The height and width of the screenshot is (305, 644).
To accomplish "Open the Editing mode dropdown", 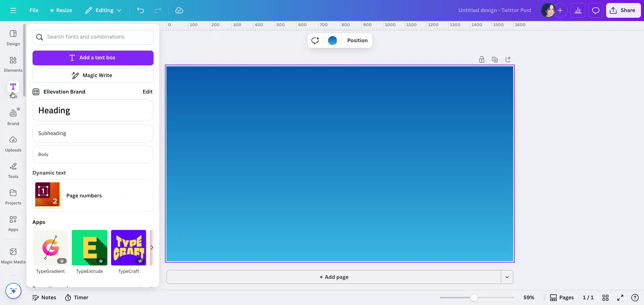I will tap(103, 10).
